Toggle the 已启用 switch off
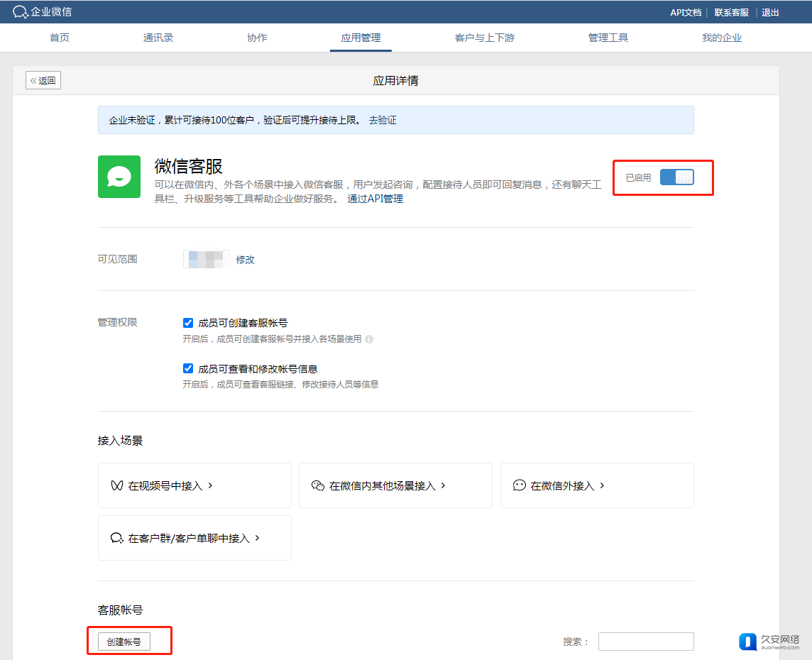This screenshot has height=660, width=812. tap(676, 177)
